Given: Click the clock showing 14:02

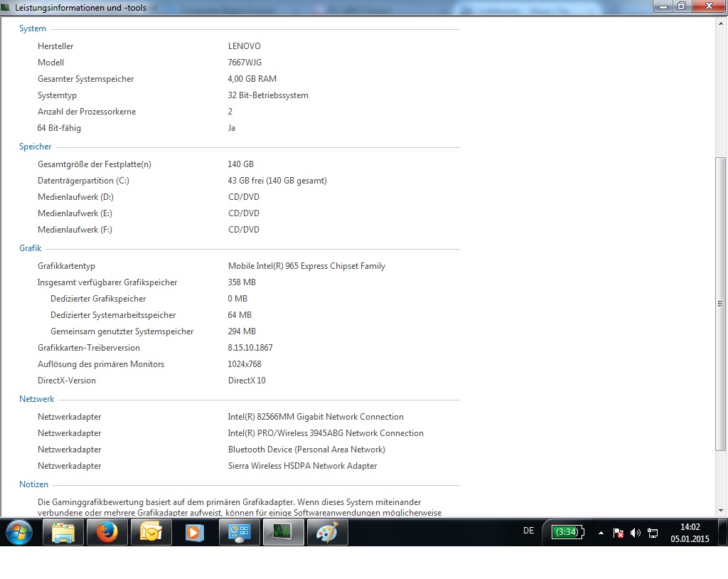Looking at the screenshot, I should click(x=690, y=527).
